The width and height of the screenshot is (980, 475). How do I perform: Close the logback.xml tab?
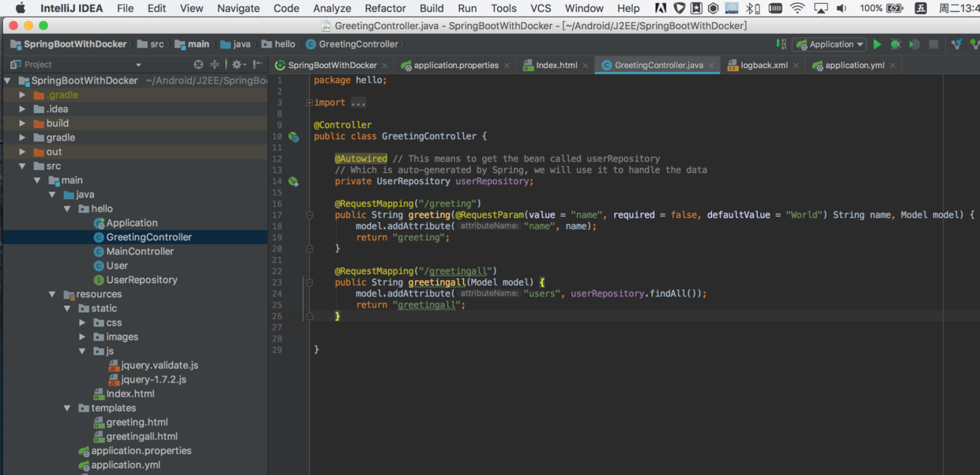click(x=796, y=66)
